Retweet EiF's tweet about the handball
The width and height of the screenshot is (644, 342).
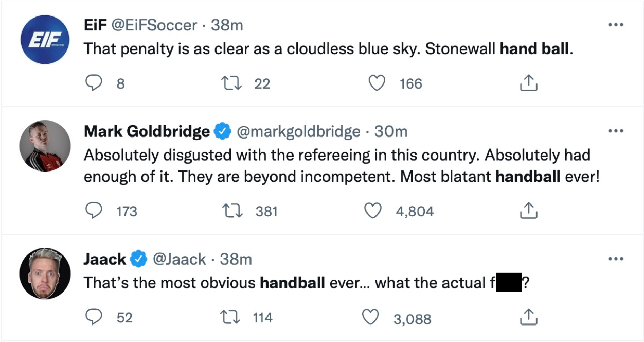[x=232, y=83]
